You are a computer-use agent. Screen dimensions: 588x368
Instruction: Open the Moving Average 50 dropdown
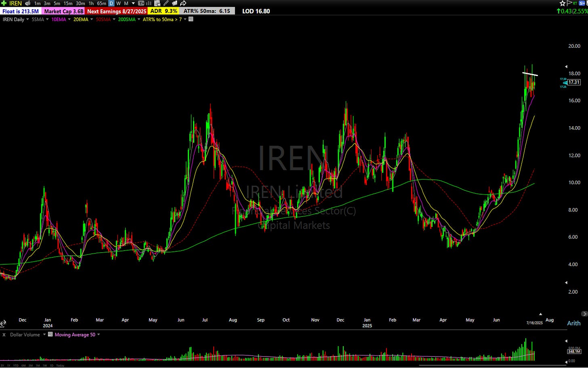pyautogui.click(x=99, y=334)
